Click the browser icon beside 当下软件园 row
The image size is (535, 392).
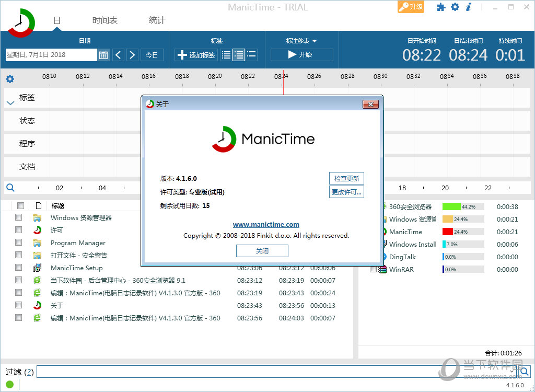click(37, 280)
